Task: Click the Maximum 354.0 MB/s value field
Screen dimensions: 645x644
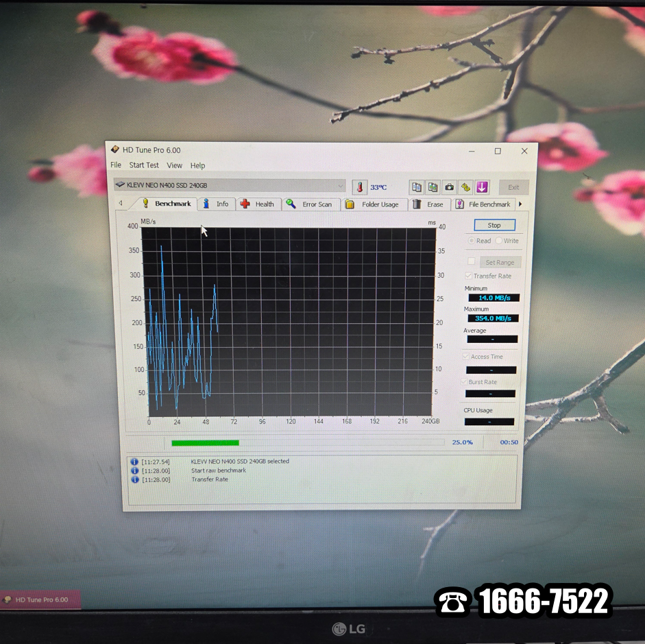Action: [493, 318]
